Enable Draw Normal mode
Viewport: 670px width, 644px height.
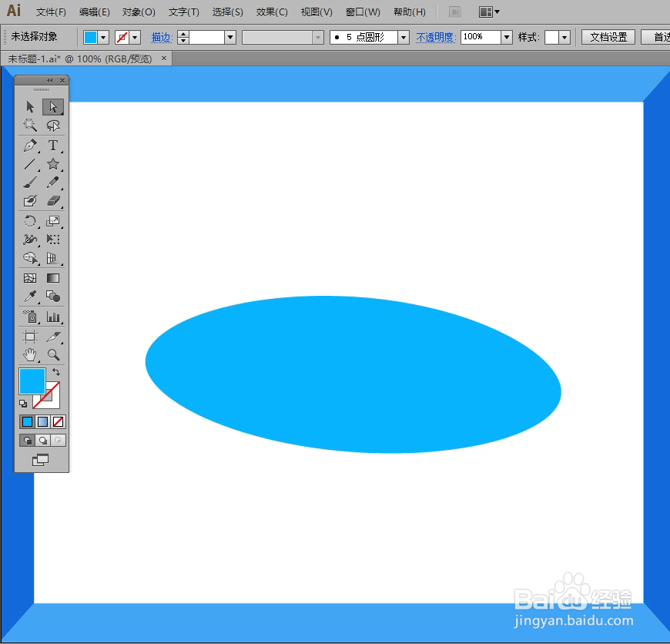pos(28,440)
